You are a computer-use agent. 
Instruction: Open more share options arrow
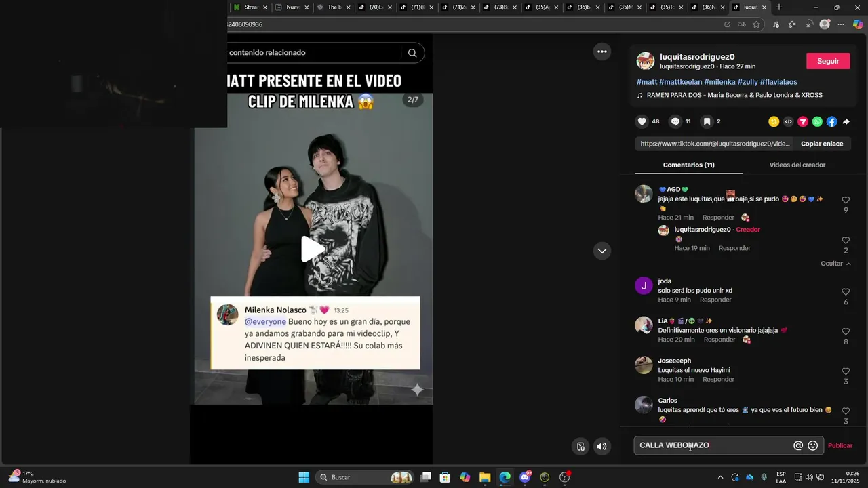(x=846, y=122)
